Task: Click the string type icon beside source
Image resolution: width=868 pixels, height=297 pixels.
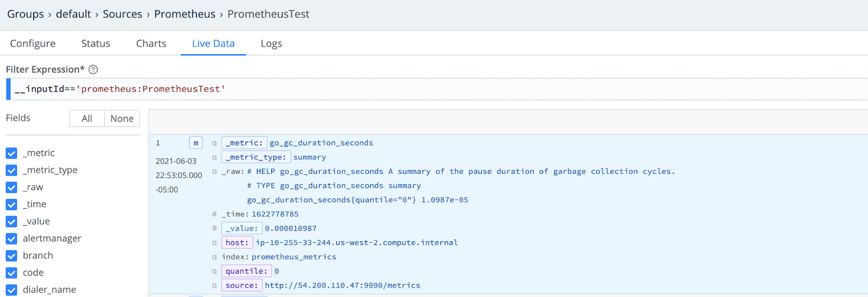Action: [214, 286]
